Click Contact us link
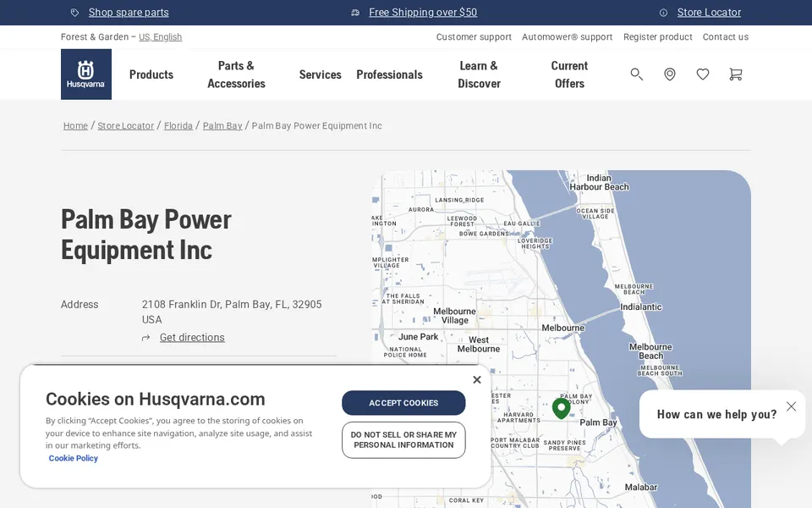812x508 pixels. [726, 36]
